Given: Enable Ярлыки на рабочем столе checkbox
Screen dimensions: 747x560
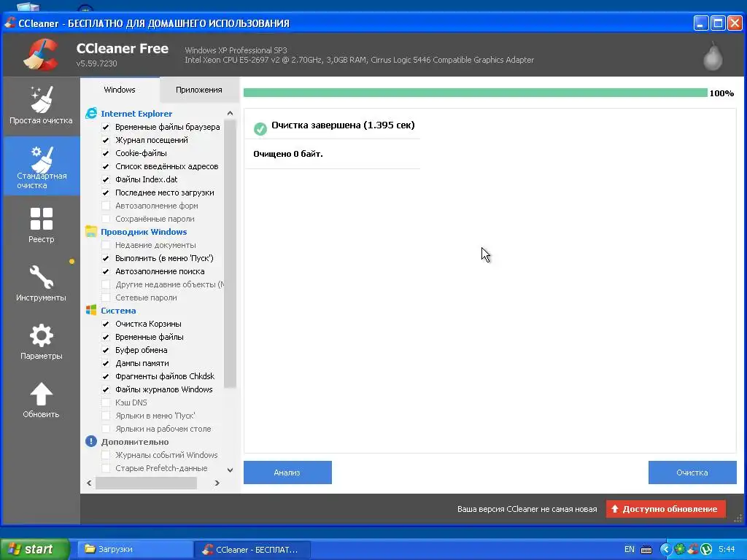Looking at the screenshot, I should 106,429.
